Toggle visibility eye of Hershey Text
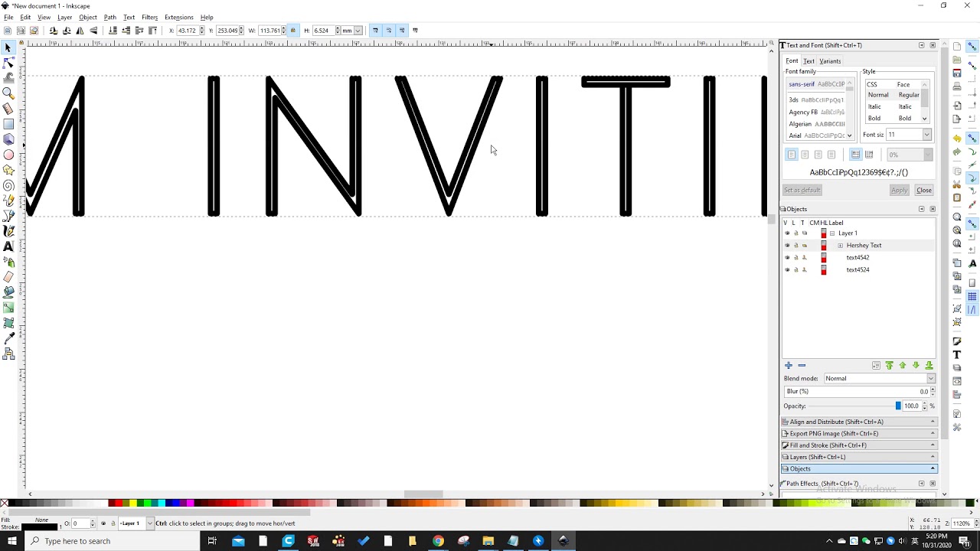 [x=787, y=246]
